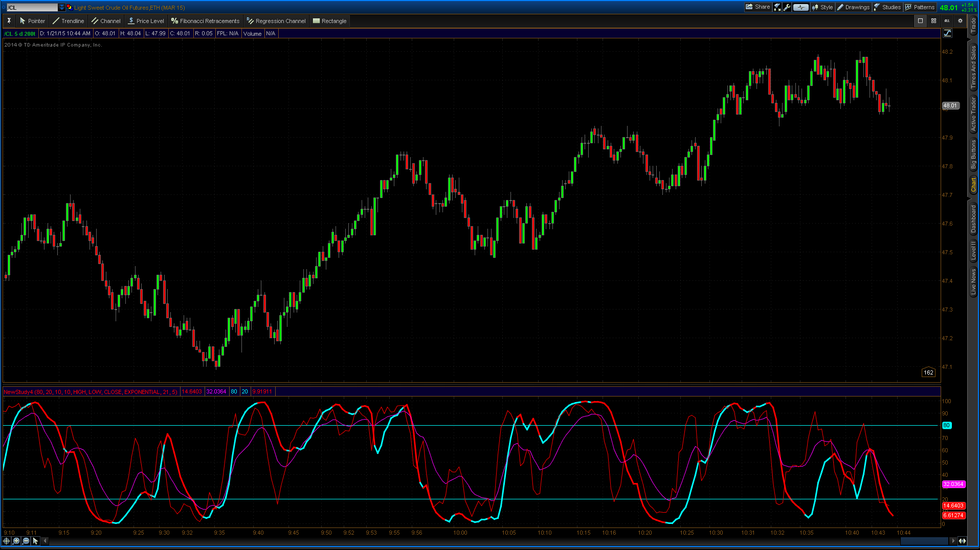
Task: Click the Light Sweet Crude Oil Futures title
Action: [129, 8]
